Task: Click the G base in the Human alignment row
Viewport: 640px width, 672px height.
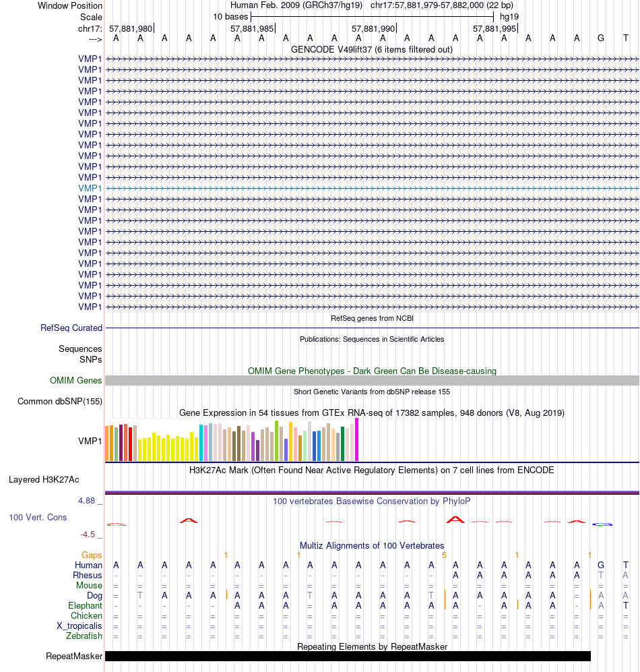Action: (x=600, y=566)
